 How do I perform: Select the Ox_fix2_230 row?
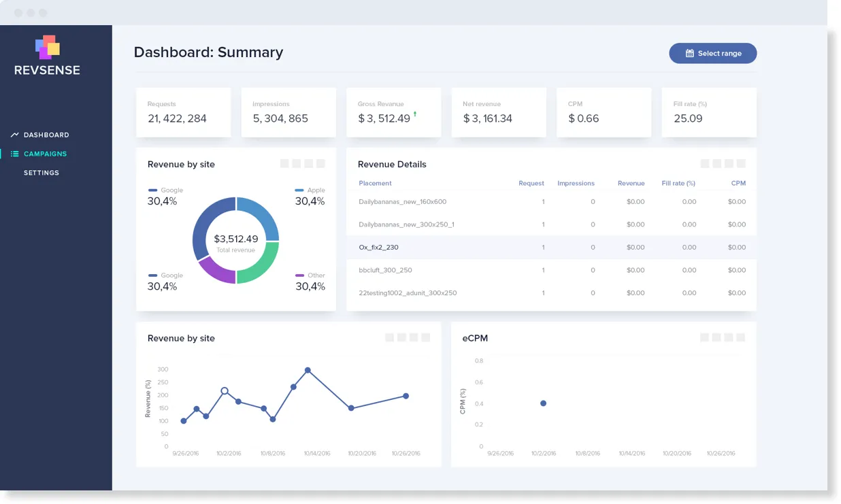click(551, 248)
